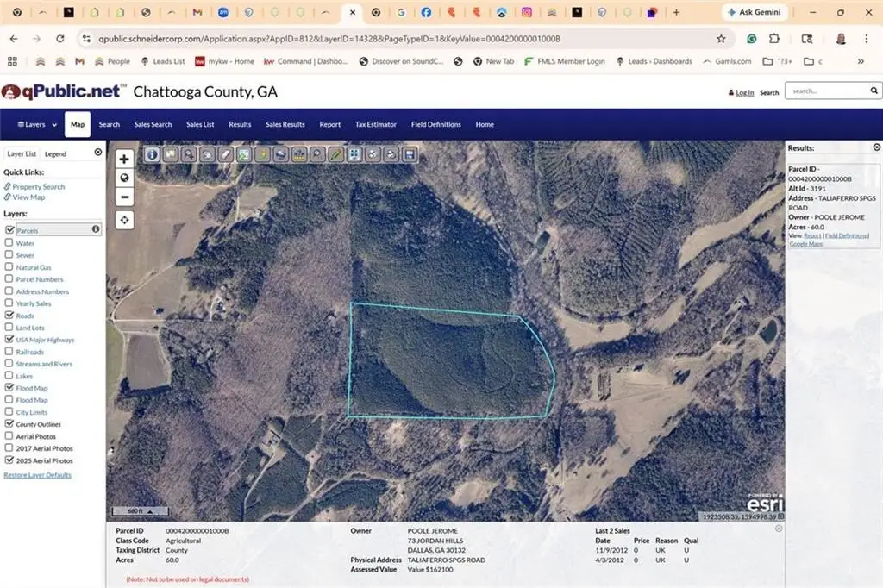883x588 pixels.
Task: Click the info icon beside Parcels layer
Action: coord(96,229)
